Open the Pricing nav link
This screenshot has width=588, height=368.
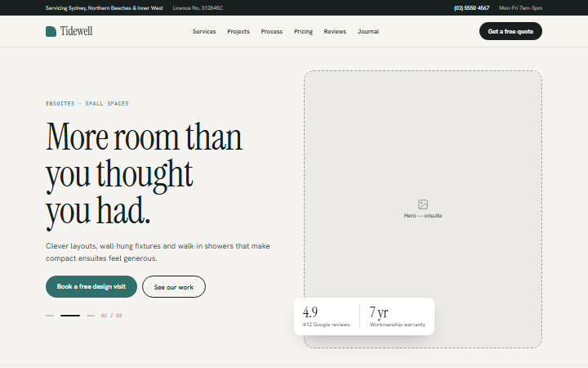pos(303,32)
